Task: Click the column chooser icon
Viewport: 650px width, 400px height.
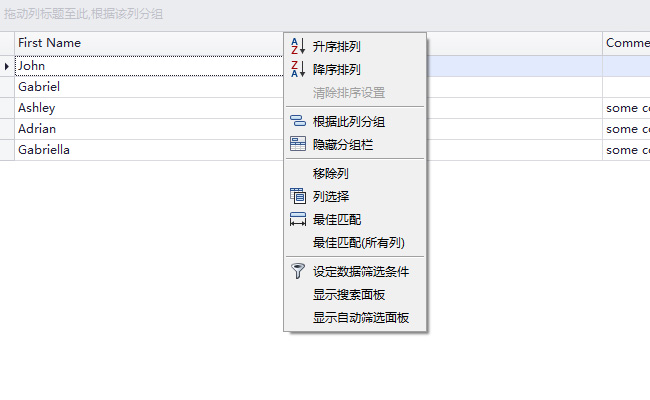Action: (x=298, y=196)
